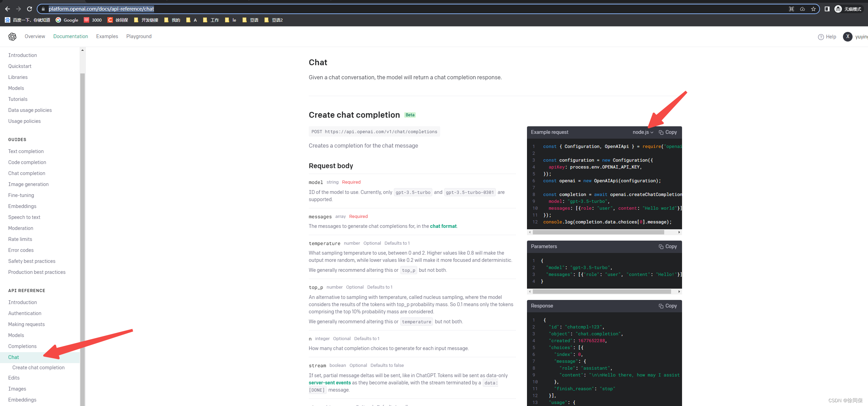Screen dimensions: 868x406
Task: Open the QR/grid icon in the address bar
Action: click(791, 9)
